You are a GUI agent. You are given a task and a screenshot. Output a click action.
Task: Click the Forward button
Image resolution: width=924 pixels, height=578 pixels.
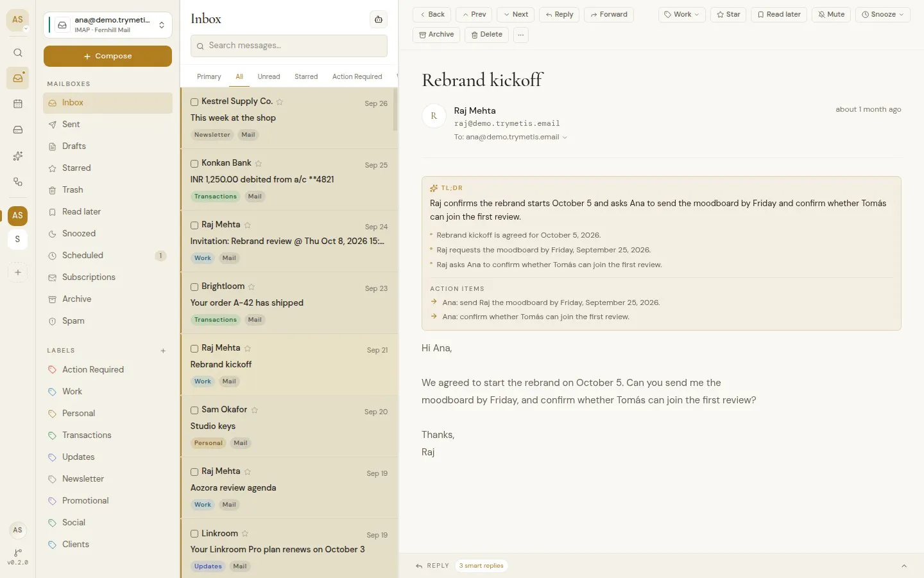[609, 15]
